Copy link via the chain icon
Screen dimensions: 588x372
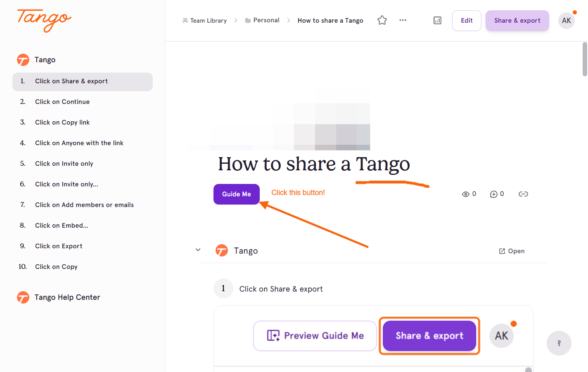523,194
